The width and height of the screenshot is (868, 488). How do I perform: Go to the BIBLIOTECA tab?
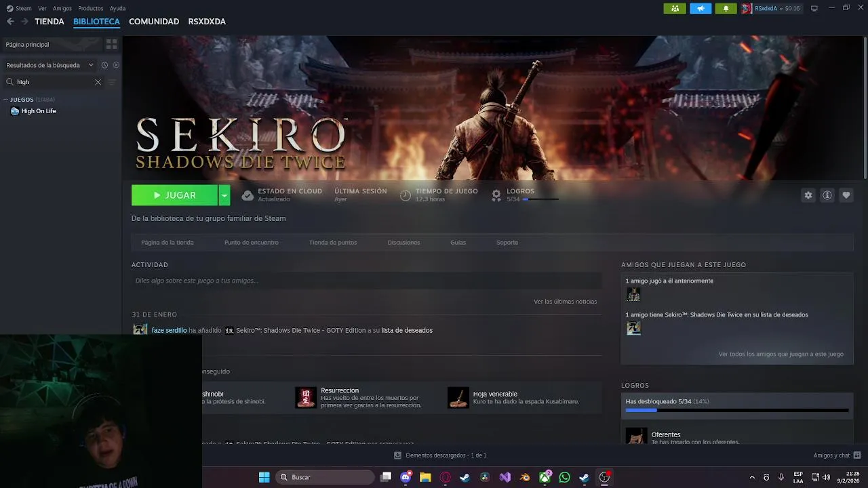pyautogui.click(x=96, y=22)
